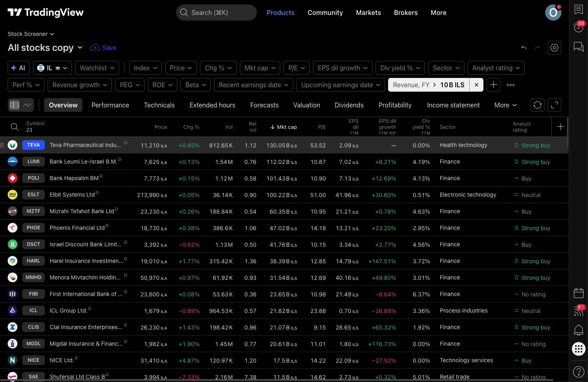Edit the Revenue, FY 10B ILS filter

pyautogui.click(x=428, y=85)
